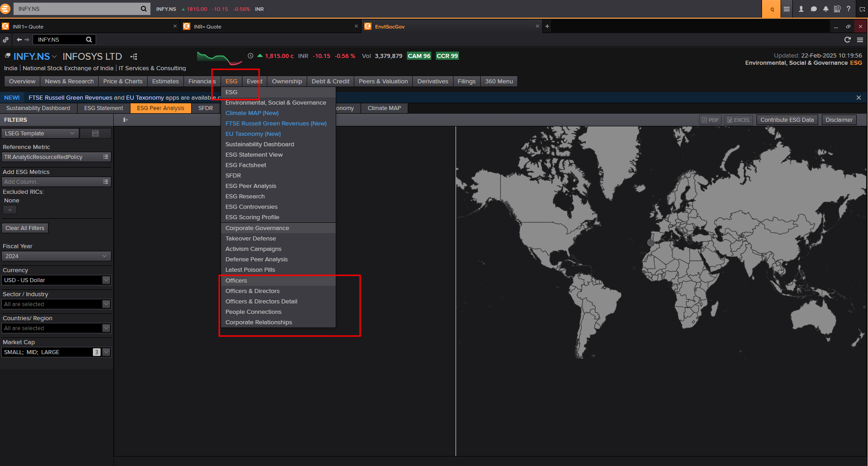Switch to the Sustainability Dashboard tab

coord(38,108)
